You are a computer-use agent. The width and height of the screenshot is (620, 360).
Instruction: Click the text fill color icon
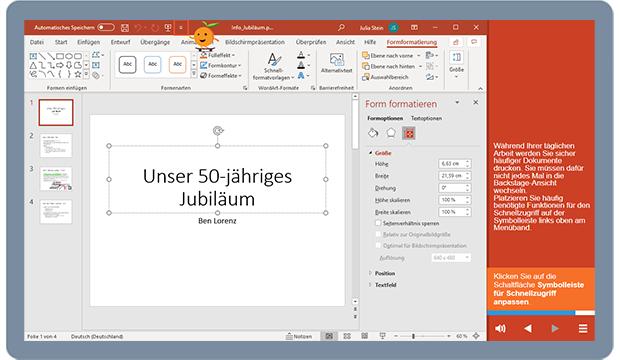click(x=301, y=55)
